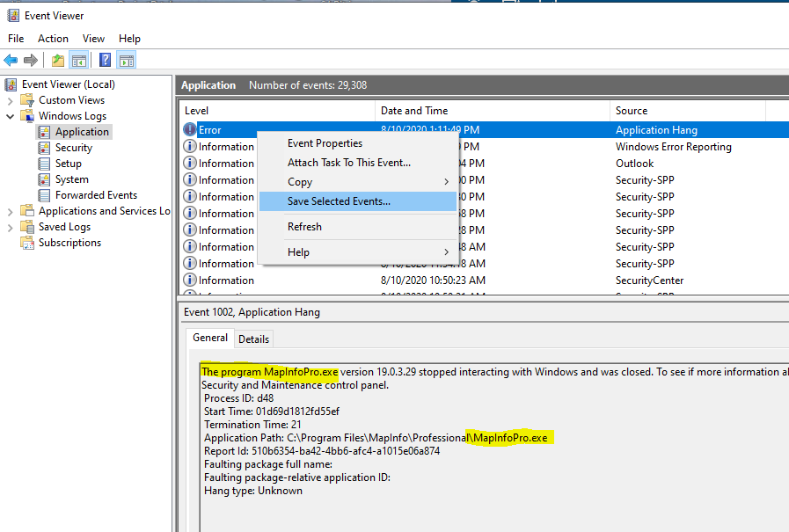The width and height of the screenshot is (789, 532).
Task: Sort events by Date and Time column
Action: pyautogui.click(x=492, y=111)
